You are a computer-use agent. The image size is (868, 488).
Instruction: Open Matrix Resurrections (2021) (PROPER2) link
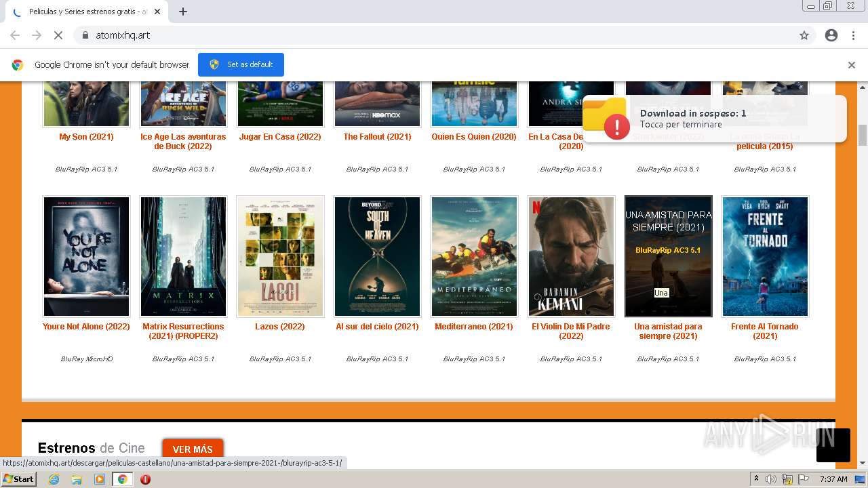point(183,331)
